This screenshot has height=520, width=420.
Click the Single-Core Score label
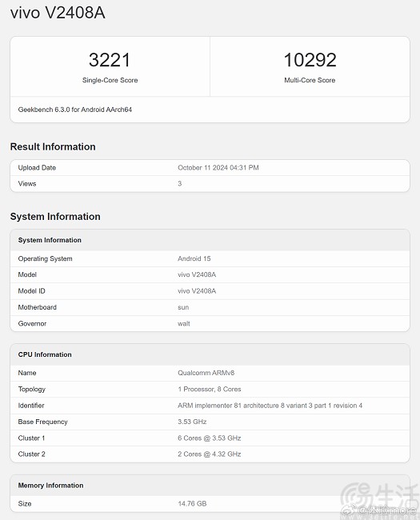point(110,80)
